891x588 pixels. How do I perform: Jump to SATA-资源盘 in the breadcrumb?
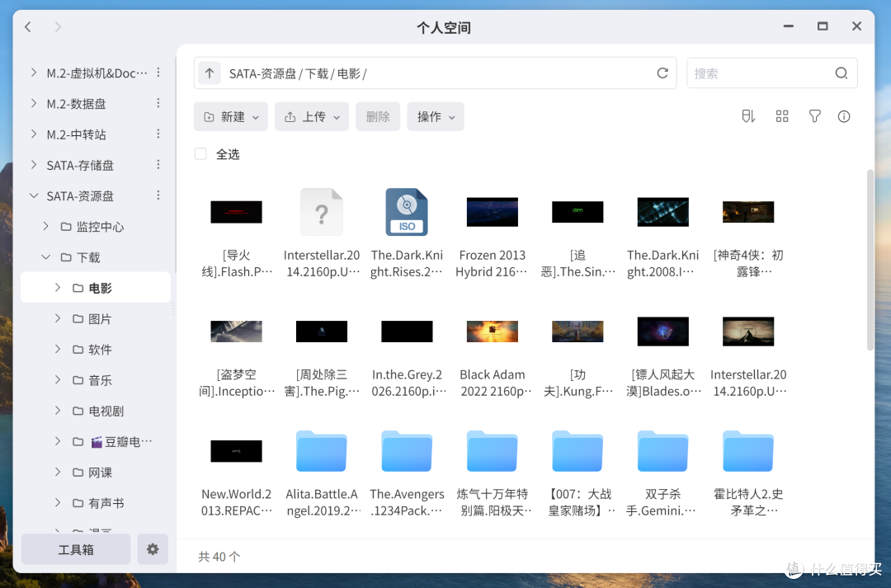262,74
